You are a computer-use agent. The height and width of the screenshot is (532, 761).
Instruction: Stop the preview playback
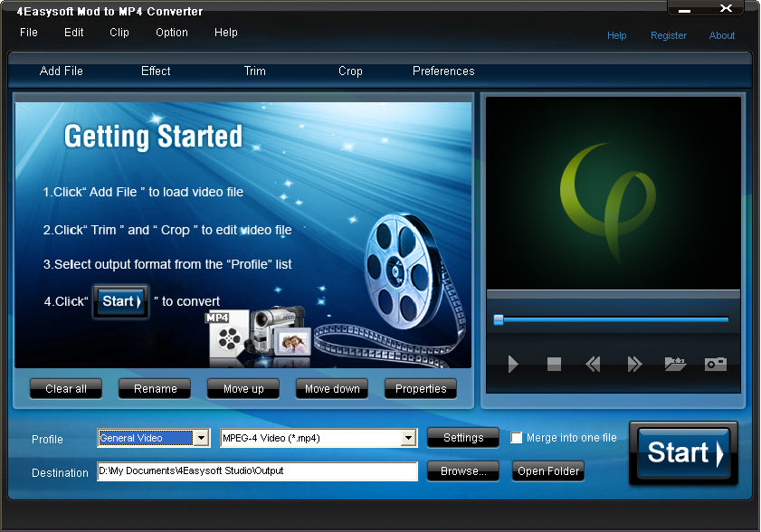(x=554, y=365)
